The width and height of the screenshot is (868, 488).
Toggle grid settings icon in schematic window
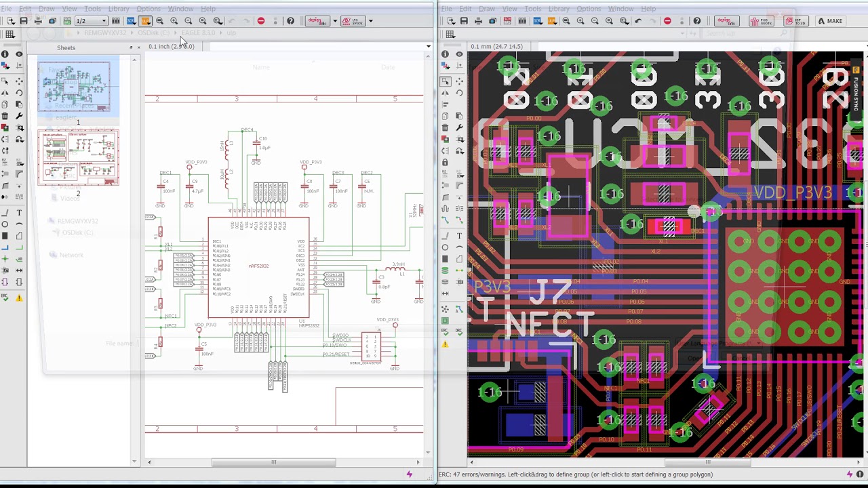click(9, 34)
